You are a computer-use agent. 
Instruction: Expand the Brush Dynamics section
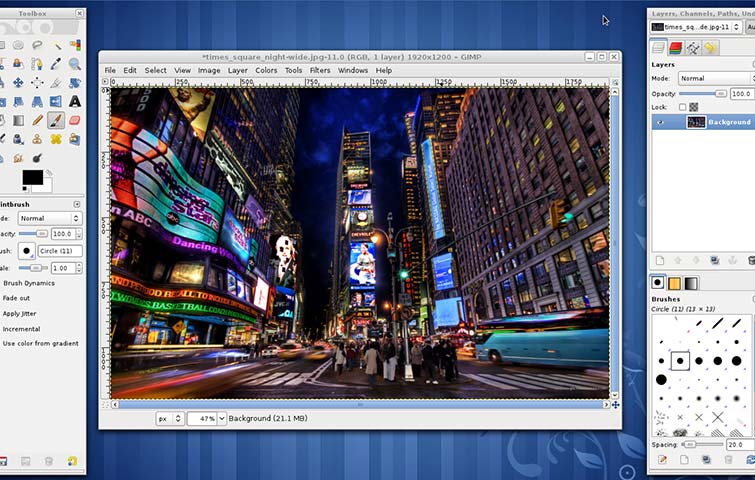(x=28, y=283)
